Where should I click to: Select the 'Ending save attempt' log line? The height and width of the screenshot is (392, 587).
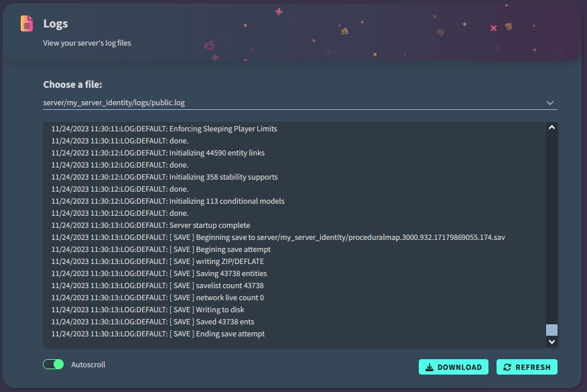tap(158, 334)
